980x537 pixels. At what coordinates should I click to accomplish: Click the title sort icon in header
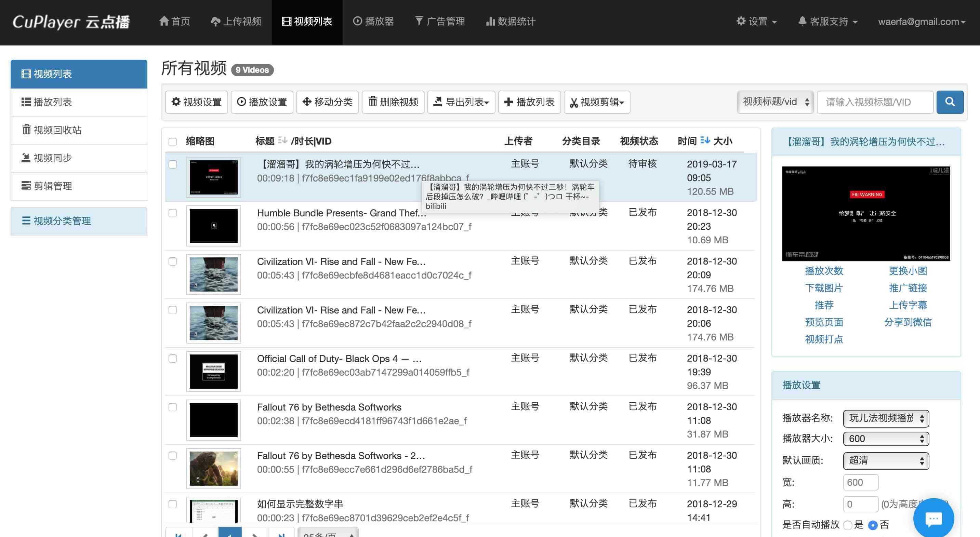[x=282, y=140]
